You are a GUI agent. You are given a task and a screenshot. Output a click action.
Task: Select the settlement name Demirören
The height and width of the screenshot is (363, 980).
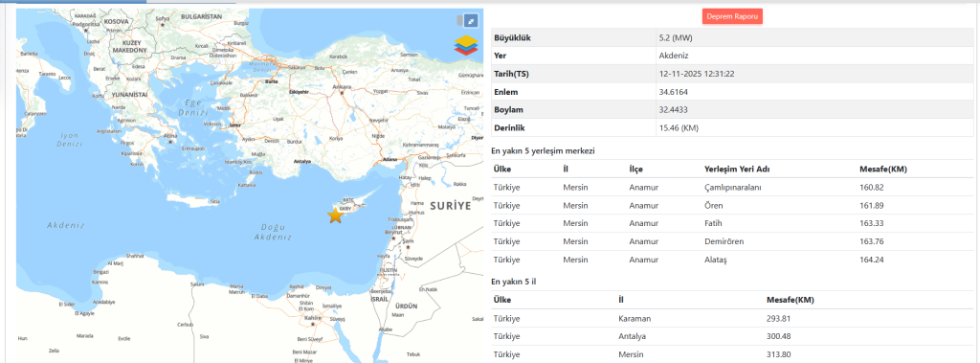[x=724, y=241]
